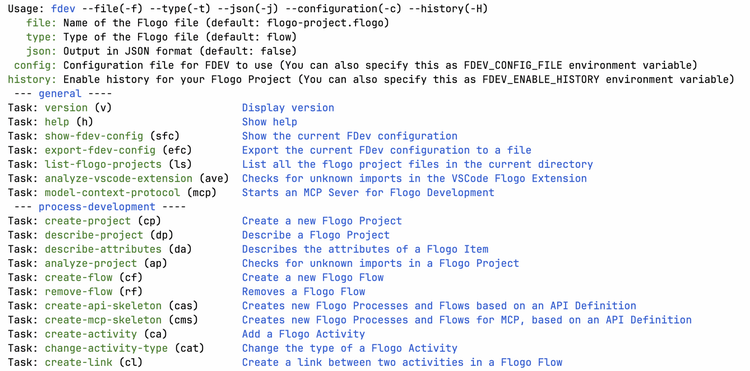Click the 'export-fdev-config' task name
750x371 pixels.
pyautogui.click(x=100, y=150)
